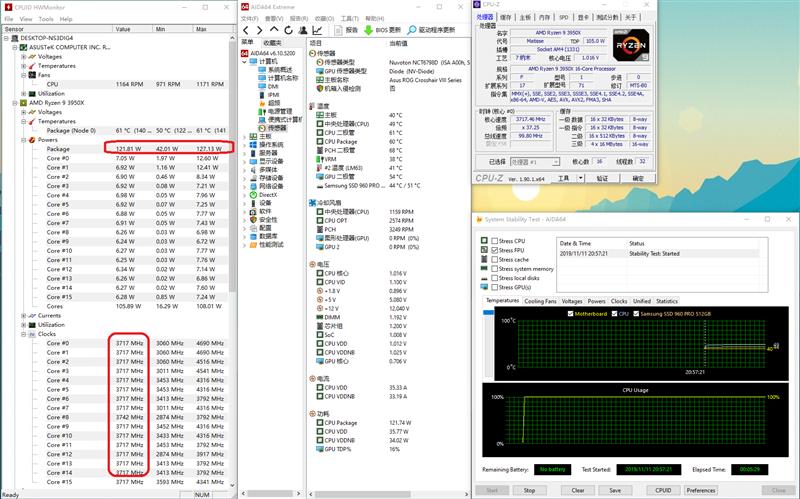
Task: Enable the Stress cache checkbox
Action: (x=494, y=259)
